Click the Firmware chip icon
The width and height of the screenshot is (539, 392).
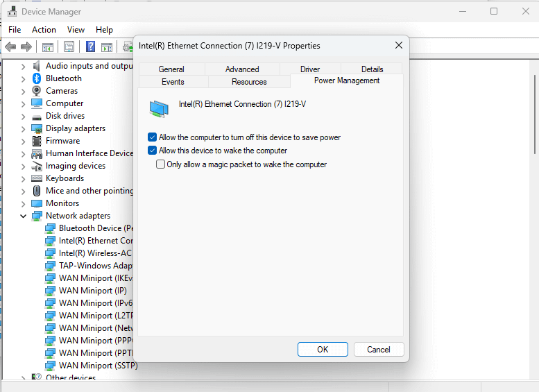tap(37, 141)
